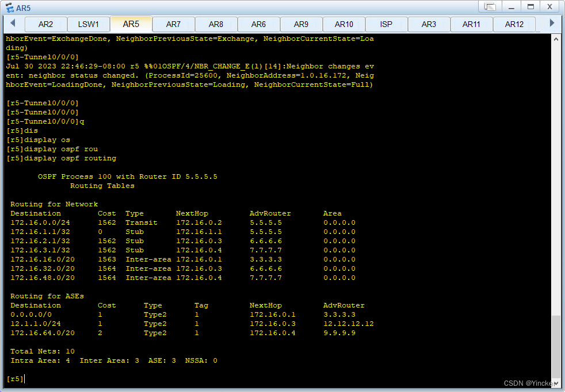Maximize the AR5 terminal window

click(530, 6)
